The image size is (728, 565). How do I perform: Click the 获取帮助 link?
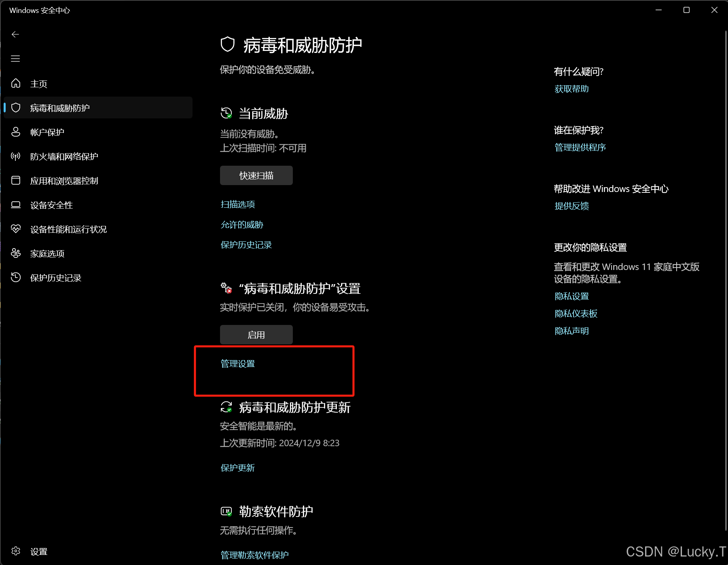click(x=572, y=89)
